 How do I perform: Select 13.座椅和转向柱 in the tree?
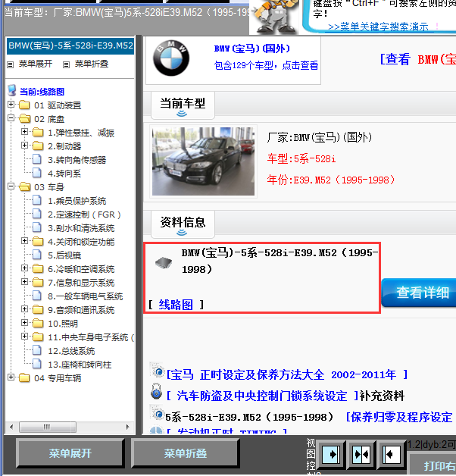click(80, 365)
